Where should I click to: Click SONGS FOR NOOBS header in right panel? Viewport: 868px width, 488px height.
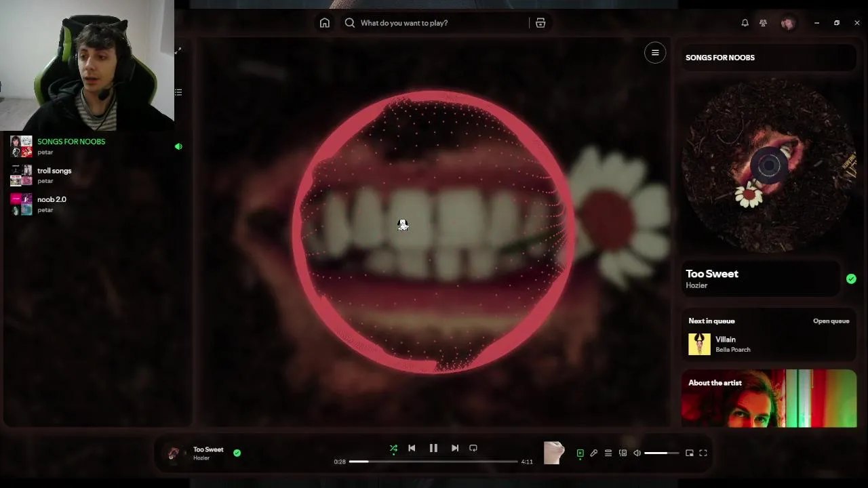point(720,58)
